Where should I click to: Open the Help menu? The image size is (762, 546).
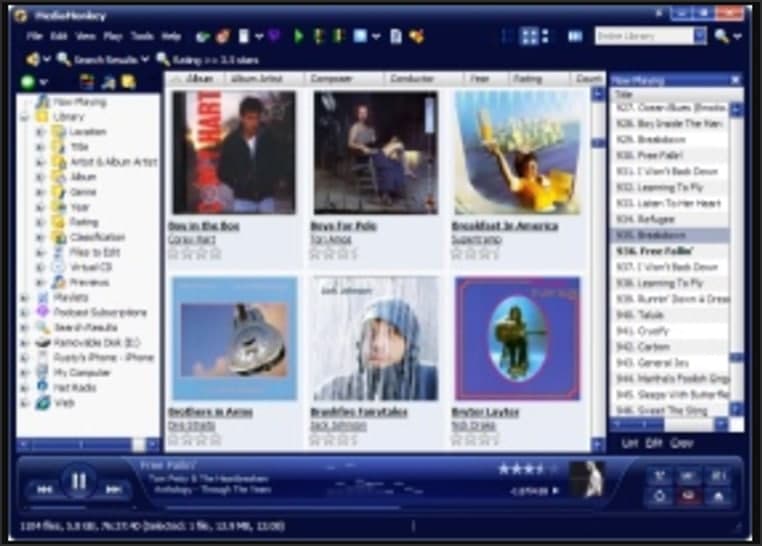171,36
